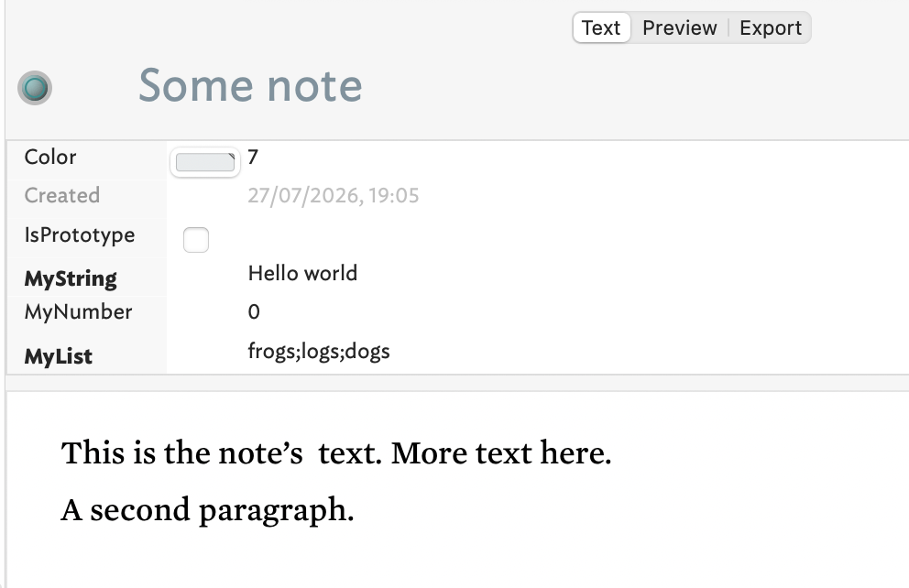Click the teal note badge icon
Image resolution: width=909 pixels, height=588 pixels.
click(35, 88)
